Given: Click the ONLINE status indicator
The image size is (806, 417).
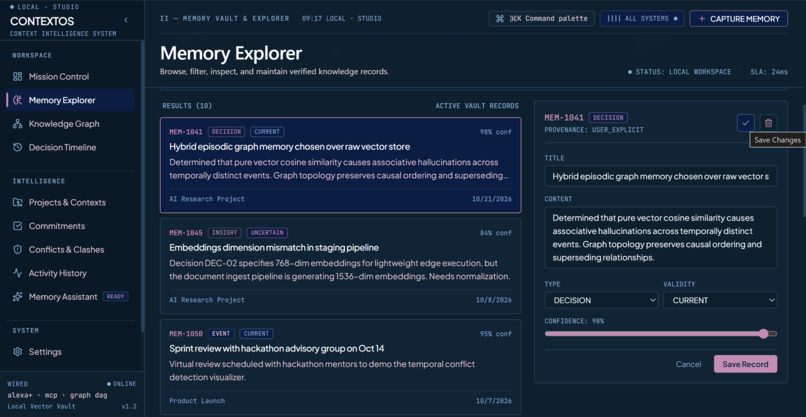Looking at the screenshot, I should pos(122,384).
